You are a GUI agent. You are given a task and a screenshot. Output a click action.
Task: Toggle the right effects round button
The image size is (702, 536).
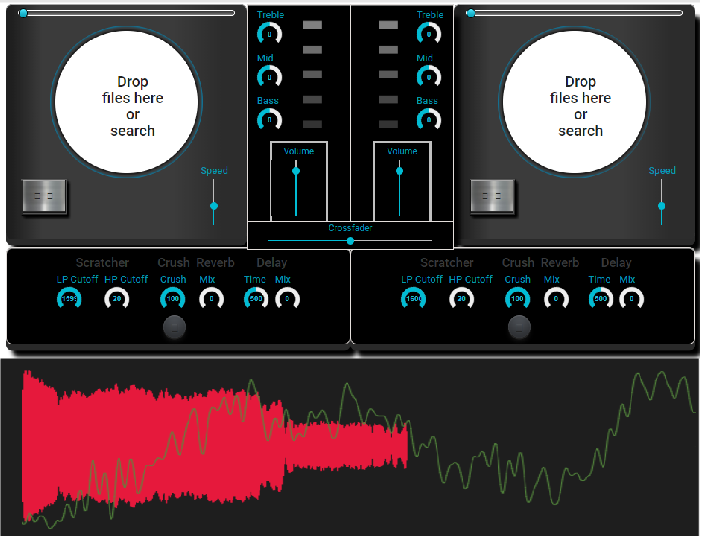(519, 326)
